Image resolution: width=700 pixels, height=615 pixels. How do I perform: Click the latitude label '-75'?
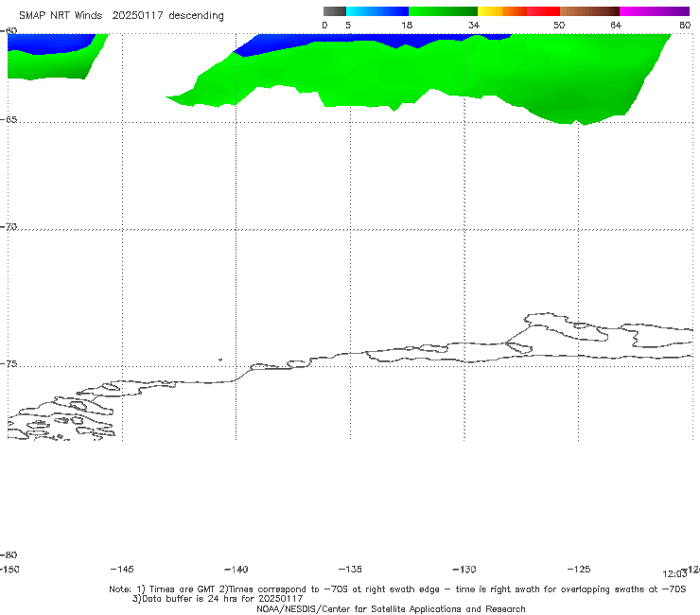(x=9, y=364)
